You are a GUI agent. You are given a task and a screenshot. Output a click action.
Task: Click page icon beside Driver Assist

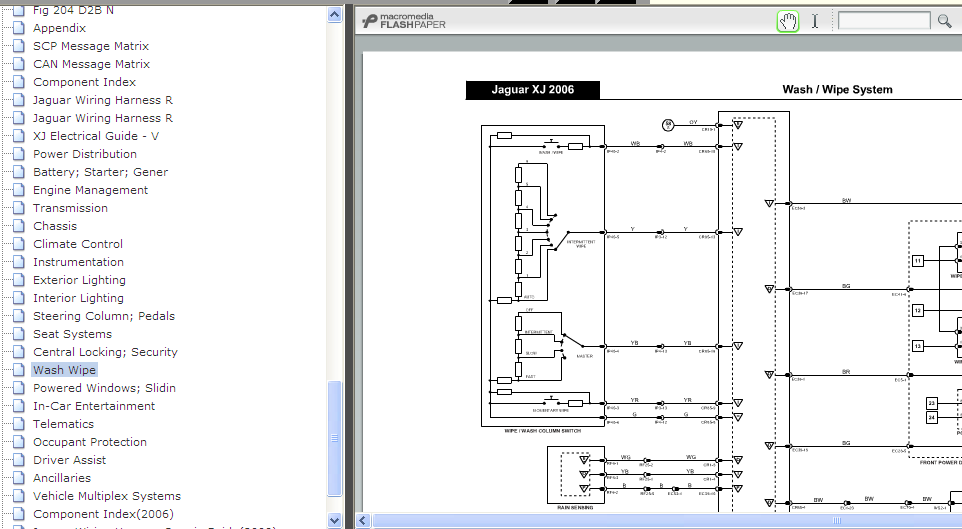point(20,459)
